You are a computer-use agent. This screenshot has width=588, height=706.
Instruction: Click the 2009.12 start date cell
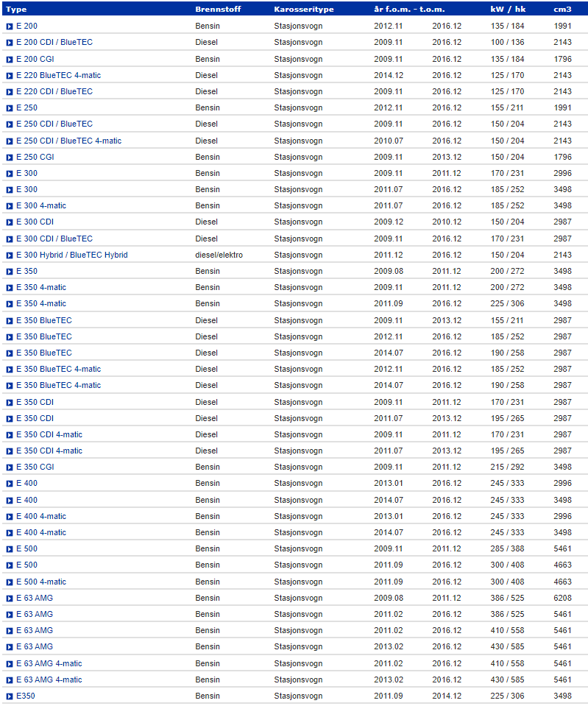(388, 222)
